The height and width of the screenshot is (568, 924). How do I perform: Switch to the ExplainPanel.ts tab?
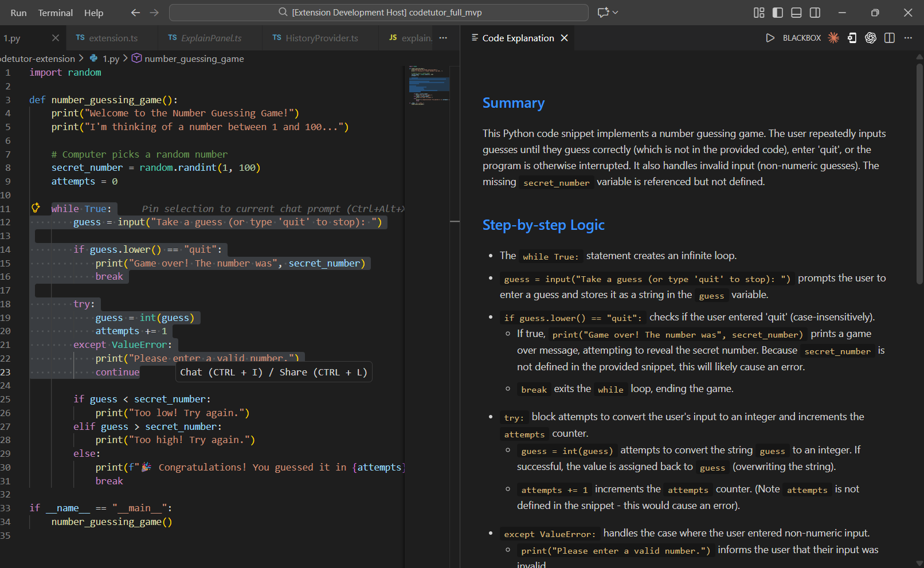pos(210,38)
